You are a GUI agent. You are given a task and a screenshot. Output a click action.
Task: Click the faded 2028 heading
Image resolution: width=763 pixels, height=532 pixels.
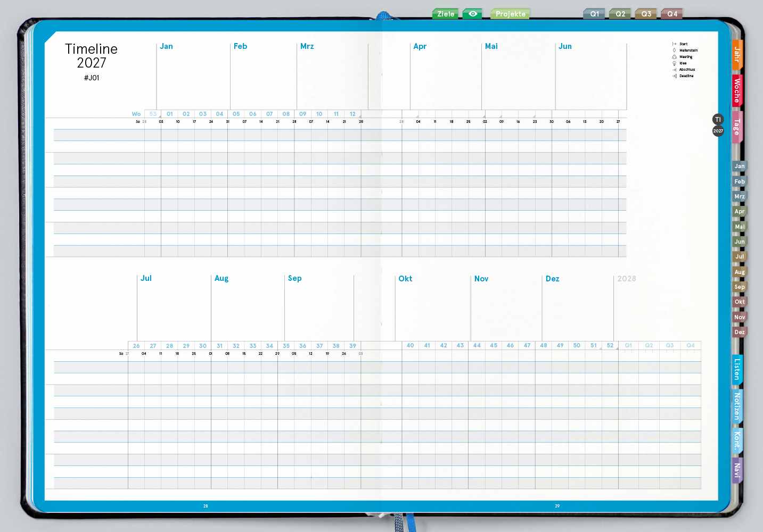pos(627,279)
